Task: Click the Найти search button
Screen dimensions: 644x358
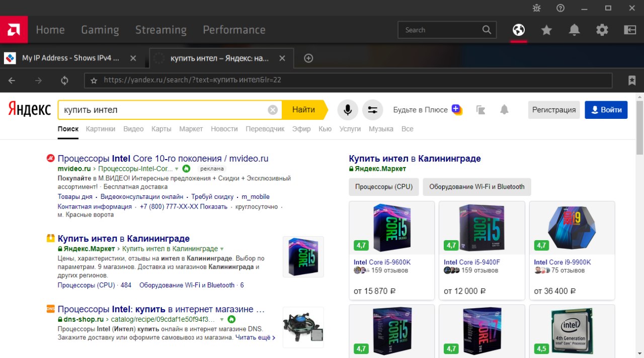Action: click(304, 110)
